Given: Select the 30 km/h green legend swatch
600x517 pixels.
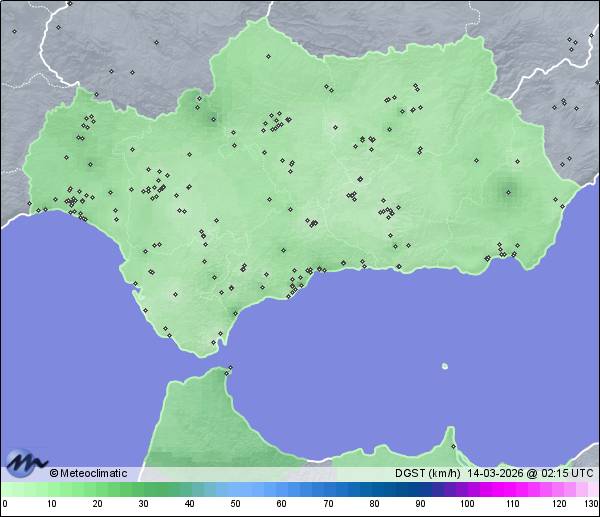Looking at the screenshot, I should tap(143, 489).
